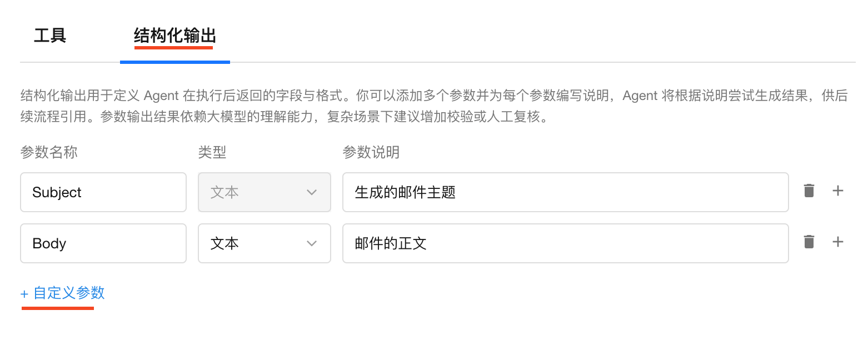Edit the 生成的邮件主题 description field
This screenshot has width=868, height=340.
tap(565, 192)
